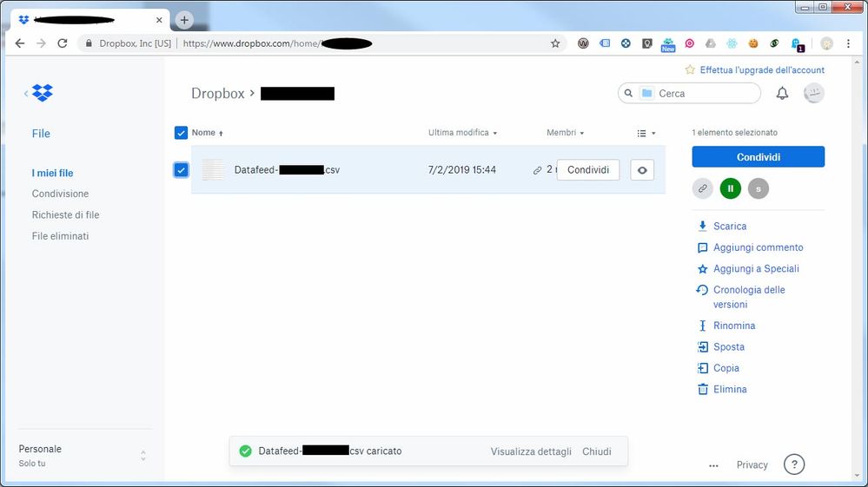Reload the page
Screen dimensions: 868x487
pos(62,43)
